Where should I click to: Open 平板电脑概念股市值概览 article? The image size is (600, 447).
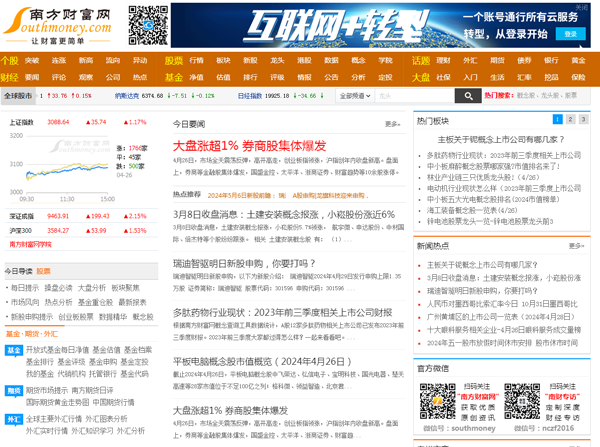[x=262, y=362]
